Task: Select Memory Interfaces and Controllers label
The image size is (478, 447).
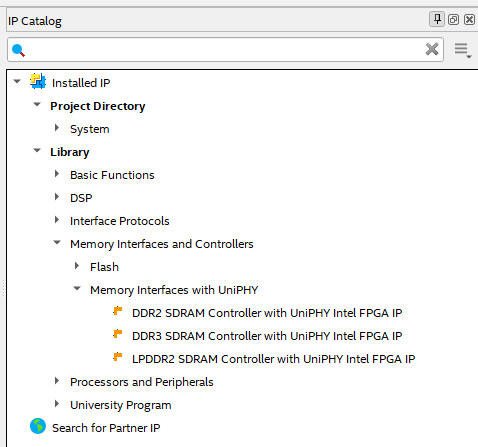Action: point(162,244)
